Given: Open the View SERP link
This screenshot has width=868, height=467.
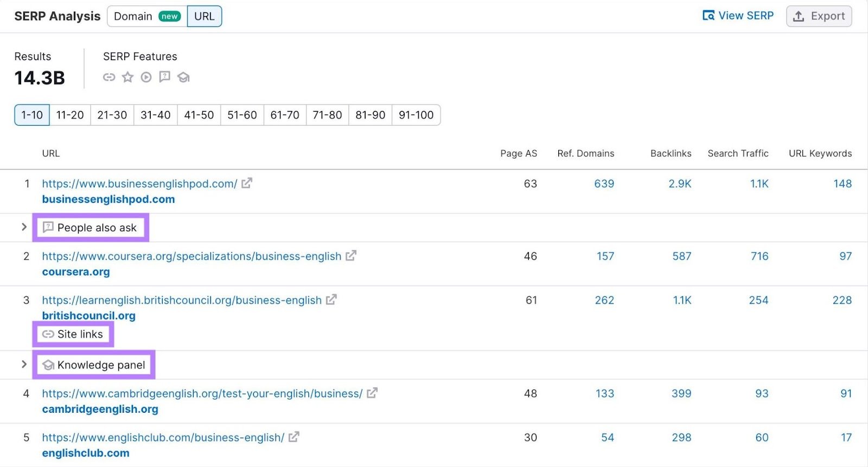Looking at the screenshot, I should pos(738,16).
